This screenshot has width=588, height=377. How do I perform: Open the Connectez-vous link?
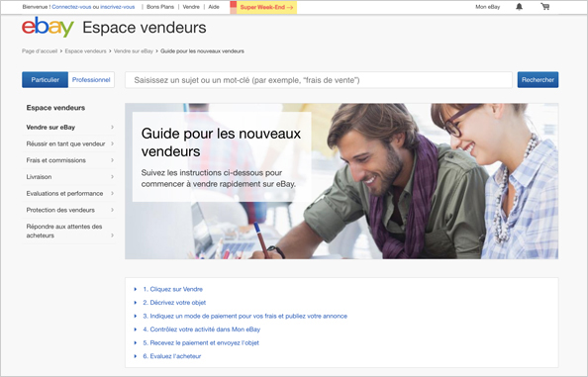pos(71,7)
